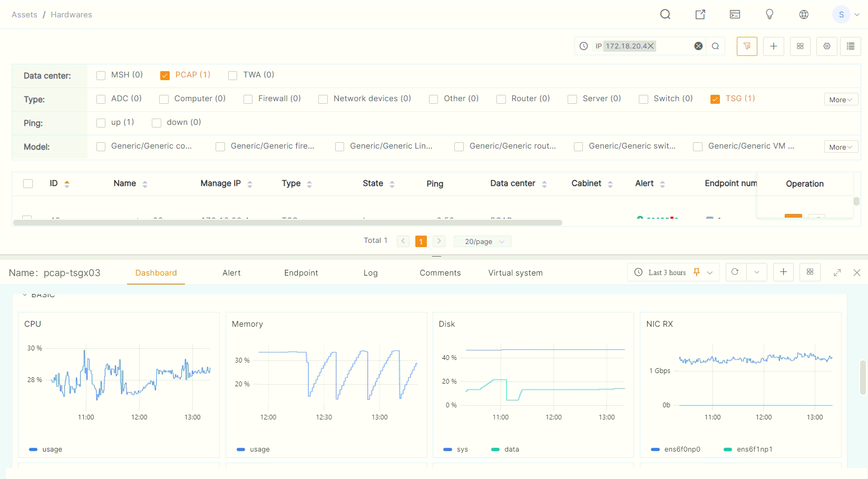Open the globe language icon
This screenshot has height=479, width=868.
coord(804,14)
